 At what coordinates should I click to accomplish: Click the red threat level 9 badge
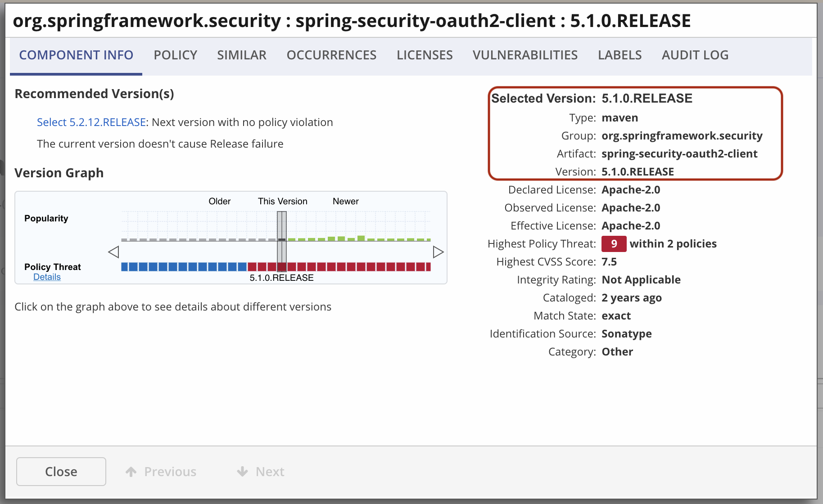(614, 244)
